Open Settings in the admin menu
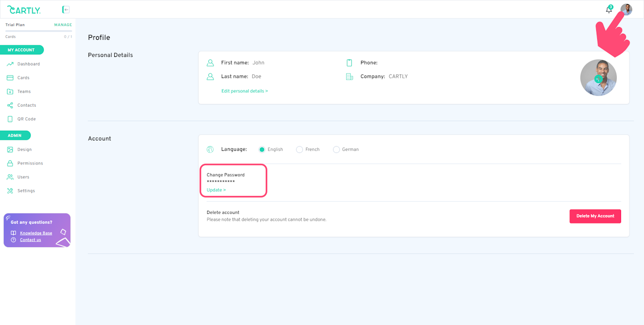Image resolution: width=644 pixels, height=325 pixels. pyautogui.click(x=26, y=191)
